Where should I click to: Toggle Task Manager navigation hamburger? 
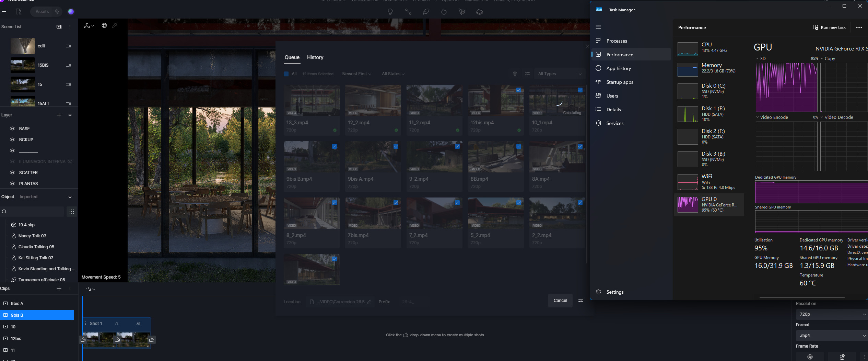pyautogui.click(x=598, y=27)
